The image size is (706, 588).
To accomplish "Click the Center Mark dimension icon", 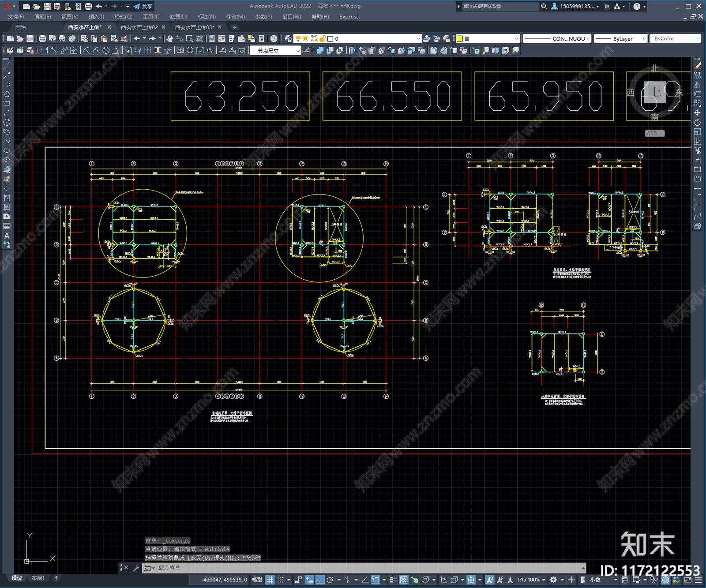I will click(190, 50).
